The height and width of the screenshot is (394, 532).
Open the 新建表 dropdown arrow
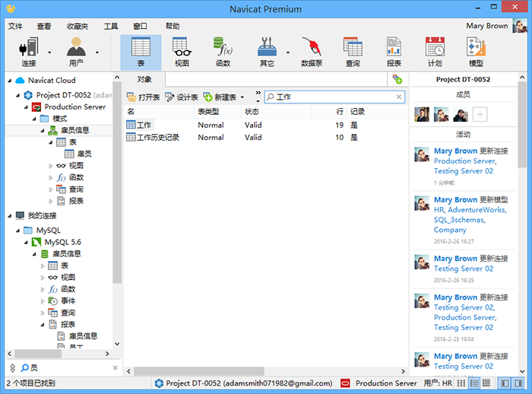(x=242, y=97)
